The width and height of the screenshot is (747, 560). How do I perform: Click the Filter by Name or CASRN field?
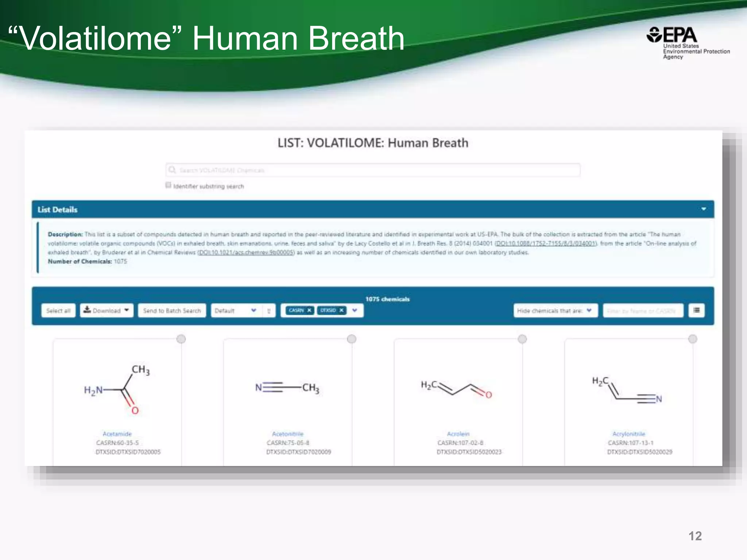(643, 311)
